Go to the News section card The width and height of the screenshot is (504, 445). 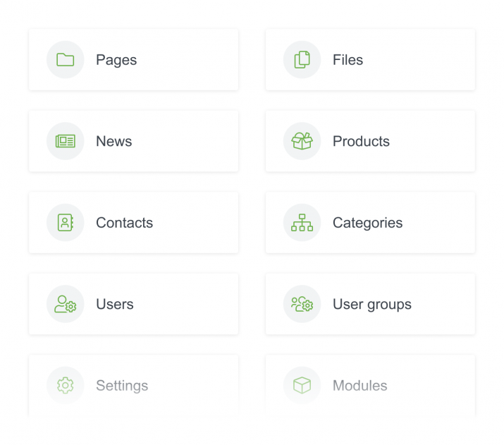[134, 141]
